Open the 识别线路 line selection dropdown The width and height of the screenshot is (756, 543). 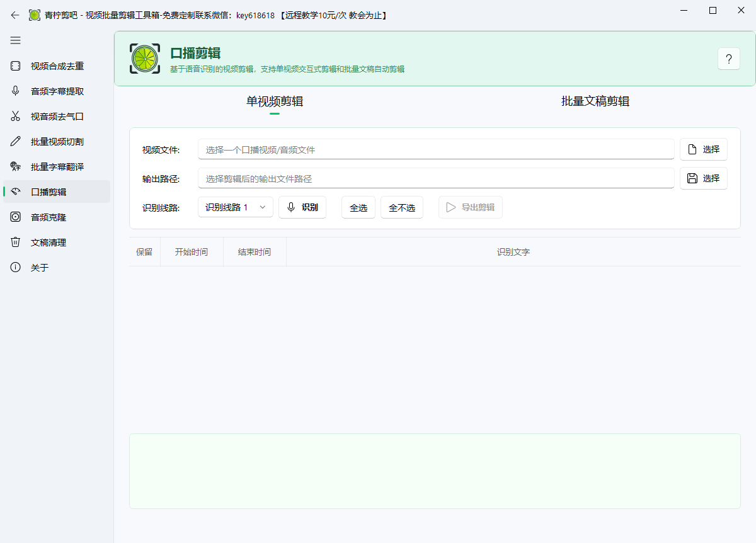(235, 207)
